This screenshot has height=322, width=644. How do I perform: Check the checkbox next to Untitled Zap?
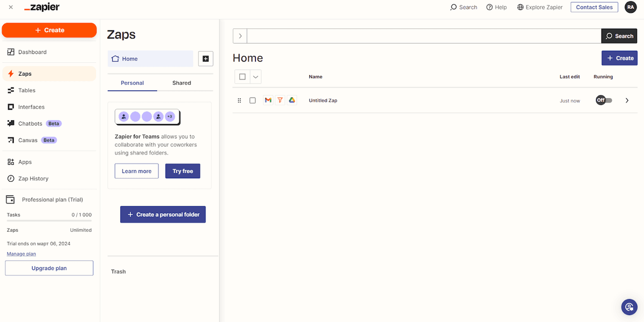[252, 100]
